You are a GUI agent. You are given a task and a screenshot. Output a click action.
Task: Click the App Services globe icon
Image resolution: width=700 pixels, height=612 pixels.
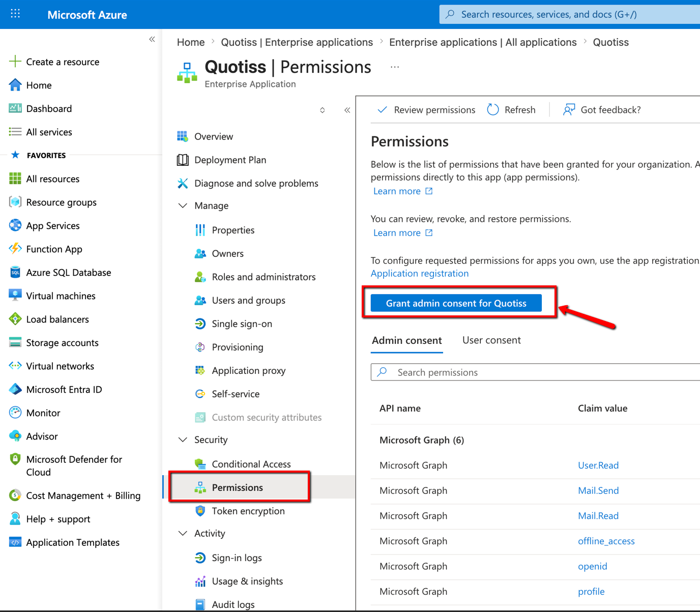15,225
